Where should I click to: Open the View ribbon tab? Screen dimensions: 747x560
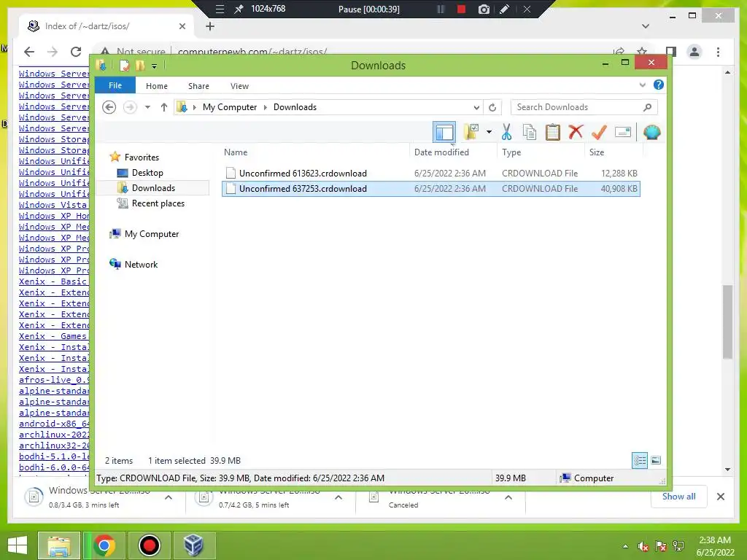(239, 86)
